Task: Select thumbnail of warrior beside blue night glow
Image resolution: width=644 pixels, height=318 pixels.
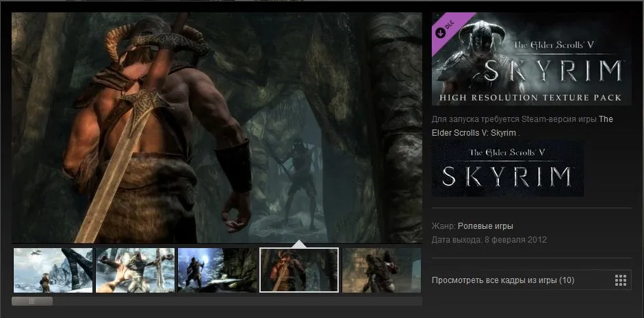Action: (x=217, y=270)
